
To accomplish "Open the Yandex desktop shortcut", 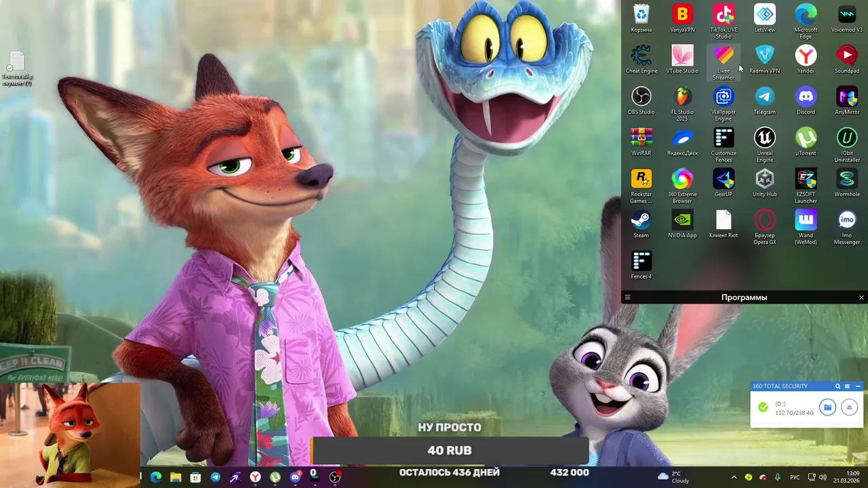I will click(x=806, y=60).
